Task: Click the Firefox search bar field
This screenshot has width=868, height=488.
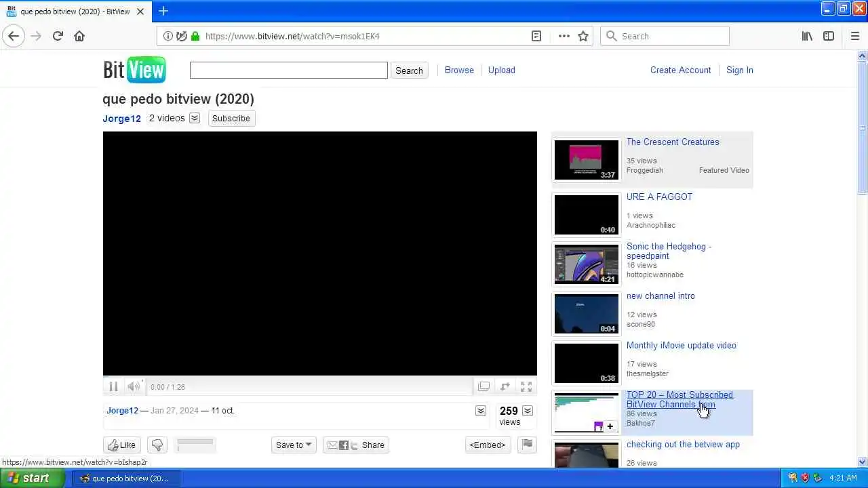Action: (x=665, y=36)
